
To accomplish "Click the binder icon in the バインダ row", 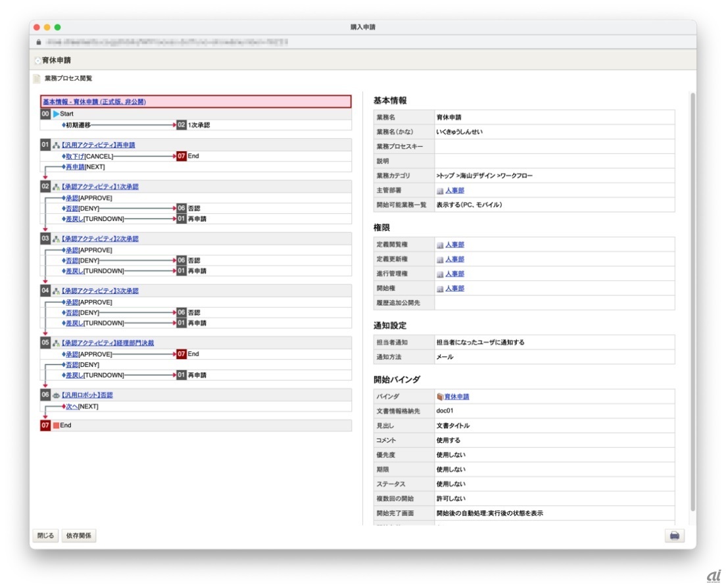I will (x=440, y=397).
